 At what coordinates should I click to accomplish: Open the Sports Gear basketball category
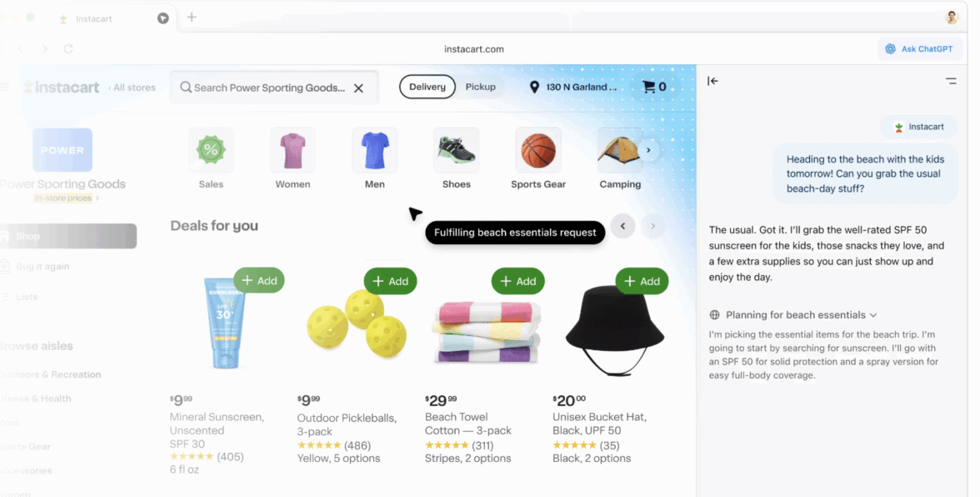(x=538, y=150)
